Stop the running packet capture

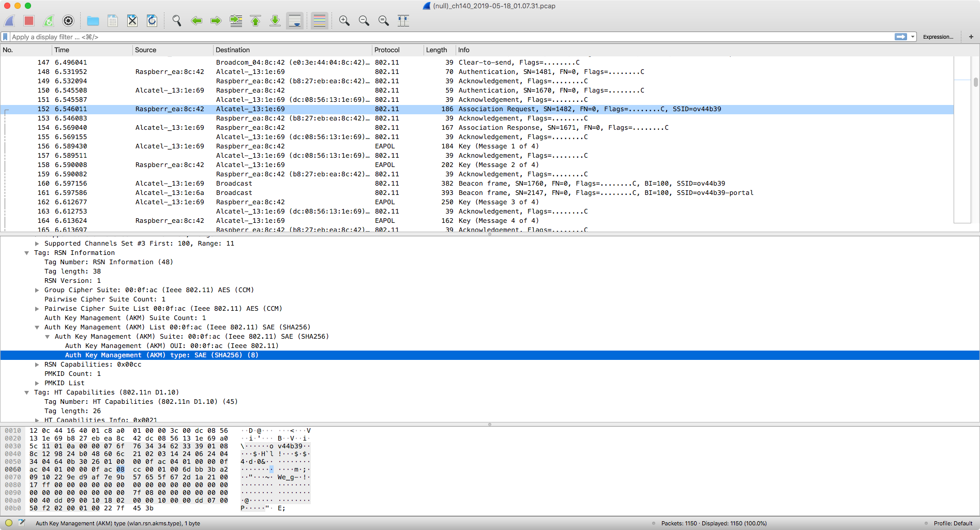[29, 21]
